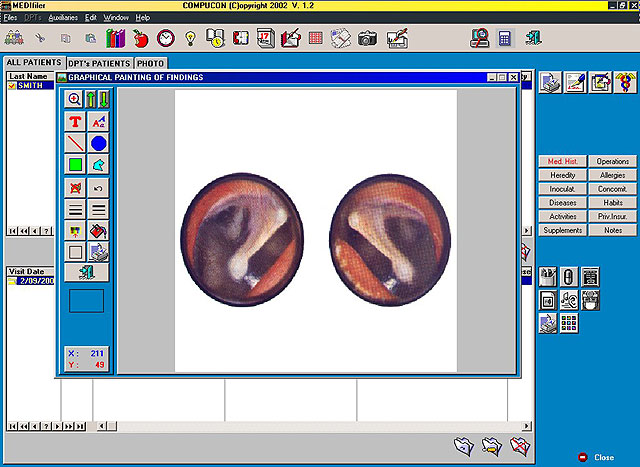Choose the red T text tool

pos(75,122)
